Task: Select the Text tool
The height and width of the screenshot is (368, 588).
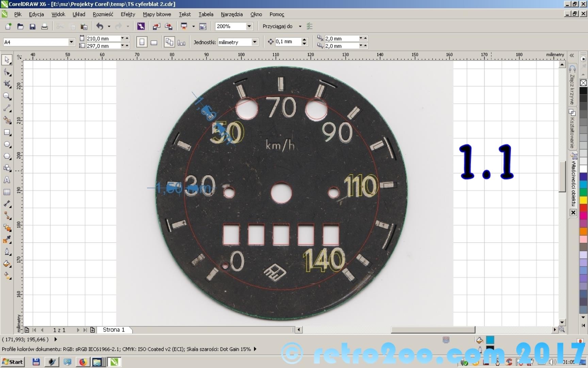Action: click(x=7, y=180)
